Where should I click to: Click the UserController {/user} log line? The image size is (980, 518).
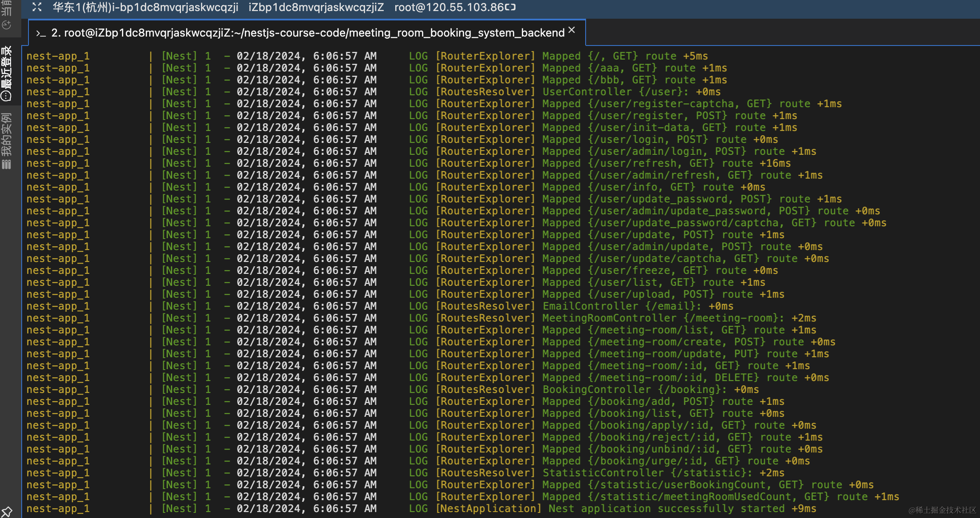631,92
